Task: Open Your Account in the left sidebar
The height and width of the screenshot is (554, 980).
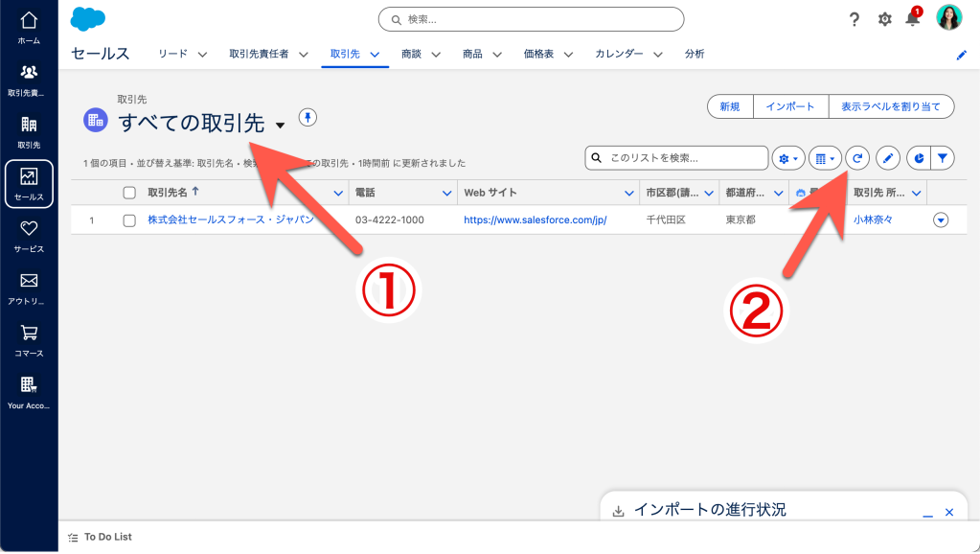Action: pyautogui.click(x=29, y=393)
